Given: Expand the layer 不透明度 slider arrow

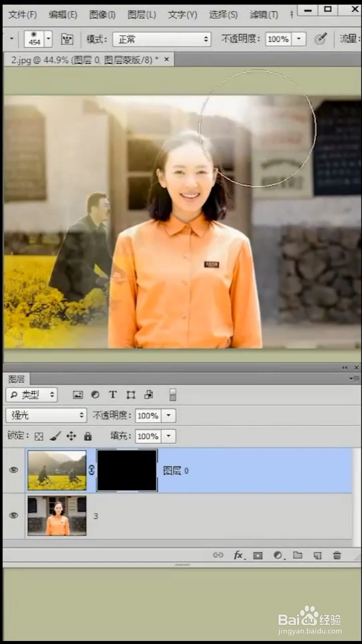Looking at the screenshot, I should point(168,416).
